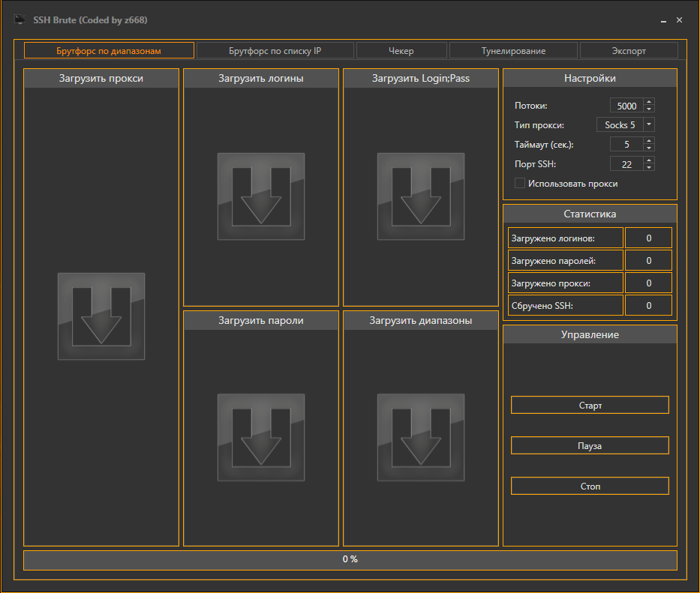Click the download arrow under Загрузить пароли
This screenshot has height=593, width=700.
261,437
